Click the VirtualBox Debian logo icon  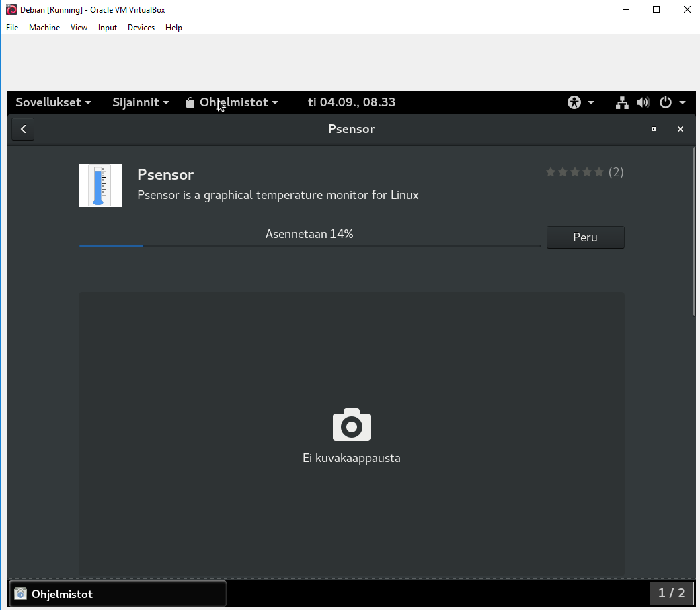[x=11, y=9]
